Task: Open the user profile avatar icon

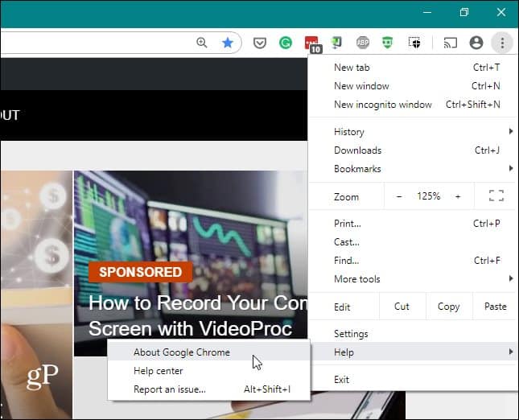Action: 476,43
